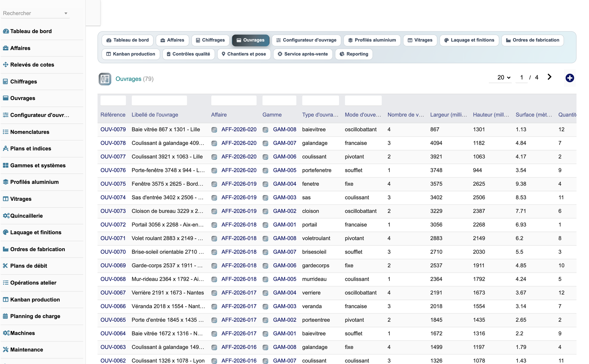589x364 pixels.
Task: Open Nomenclatures list in sidebar
Action: click(x=30, y=132)
